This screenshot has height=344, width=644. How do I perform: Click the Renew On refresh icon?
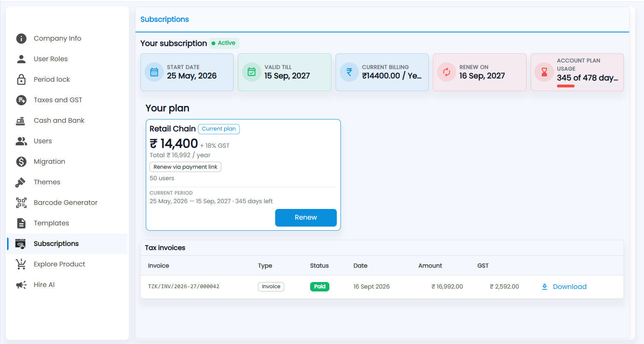(x=447, y=72)
